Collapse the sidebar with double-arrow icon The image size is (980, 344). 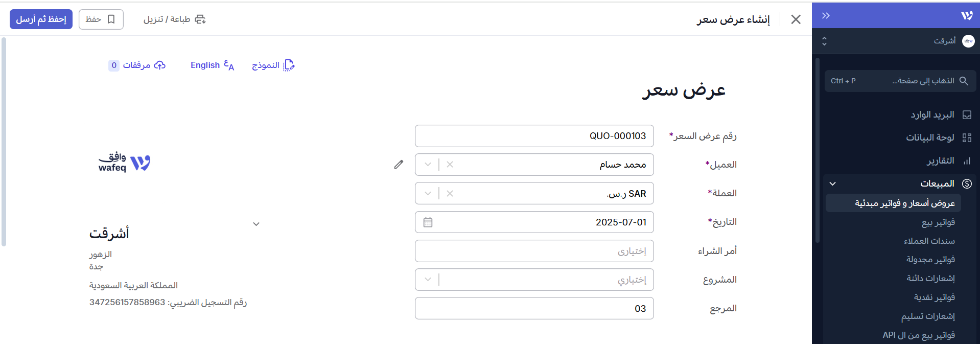click(x=826, y=16)
